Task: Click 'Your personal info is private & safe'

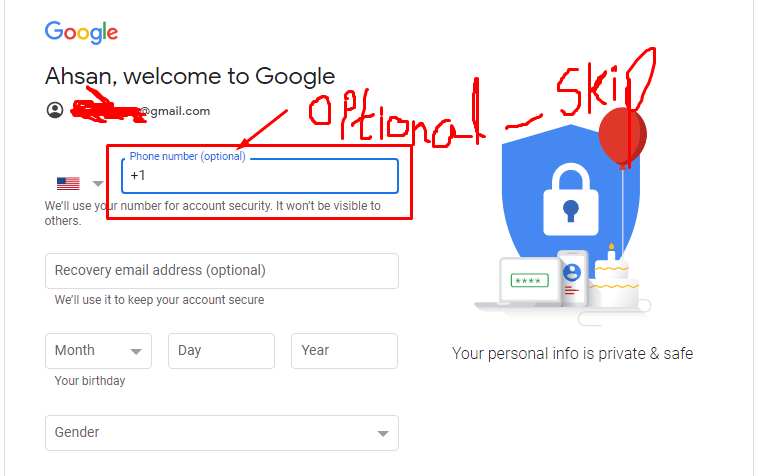Action: (x=572, y=354)
